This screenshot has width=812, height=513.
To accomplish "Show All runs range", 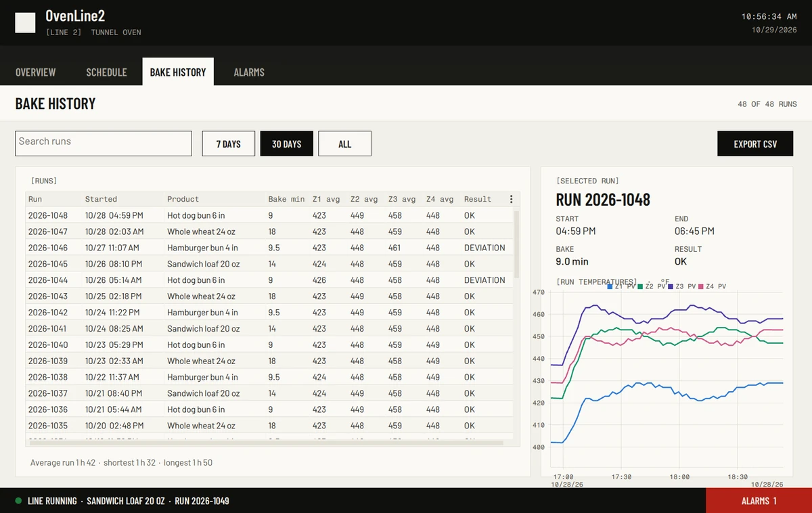I will pos(345,143).
